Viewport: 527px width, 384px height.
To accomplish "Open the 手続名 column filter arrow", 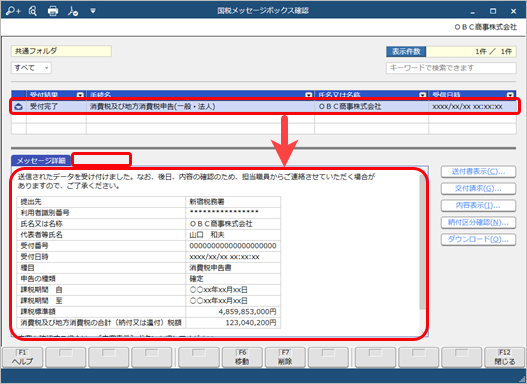I will coord(309,95).
